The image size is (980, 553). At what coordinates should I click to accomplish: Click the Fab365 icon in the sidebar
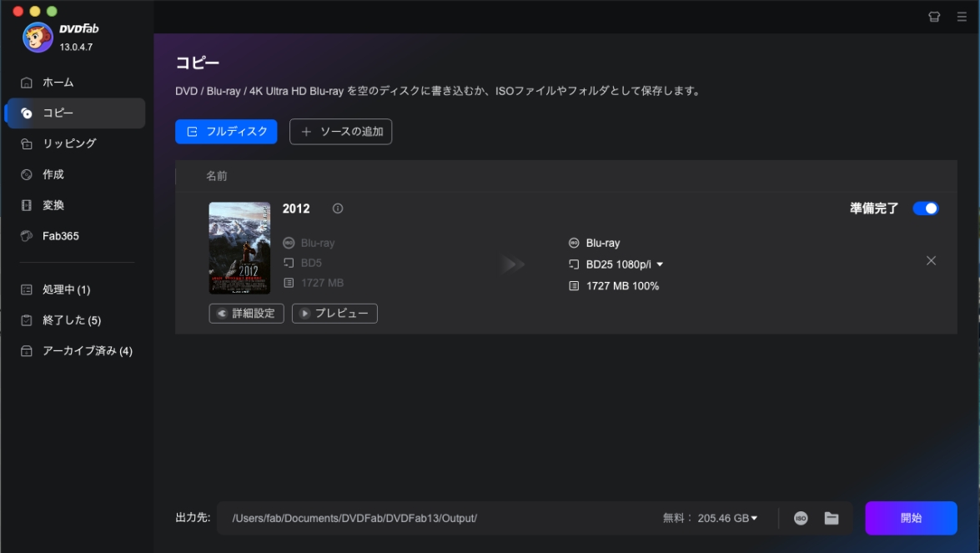26,236
